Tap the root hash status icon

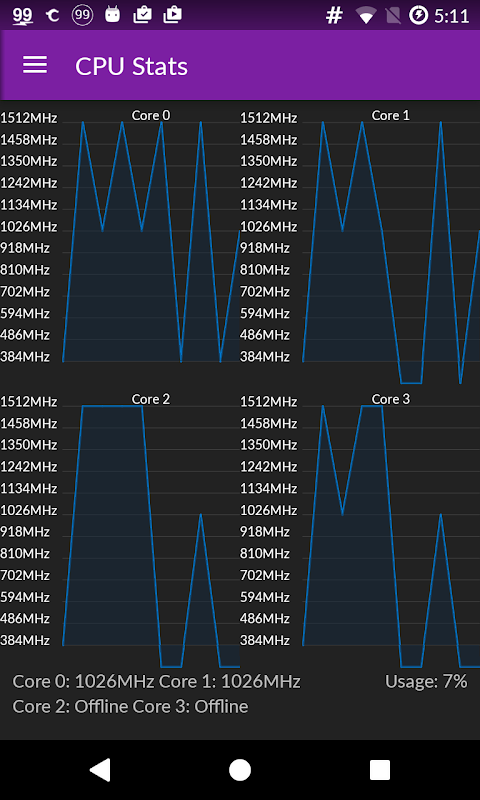[x=334, y=16]
